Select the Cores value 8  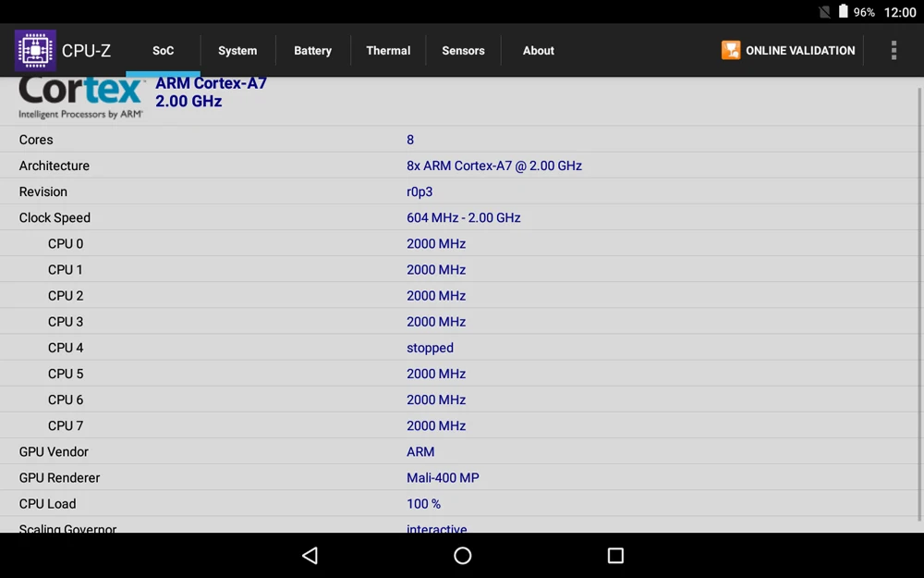point(410,140)
